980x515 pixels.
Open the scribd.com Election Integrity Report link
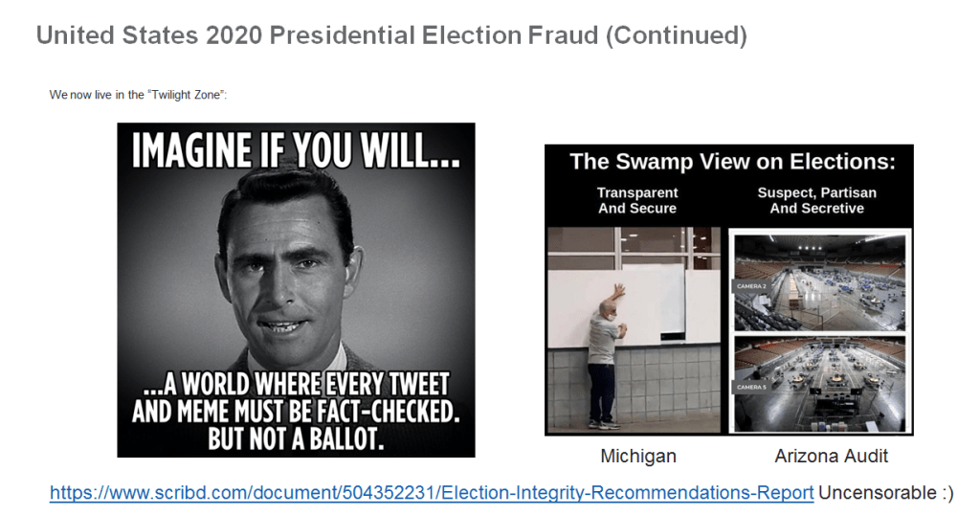coord(432,493)
